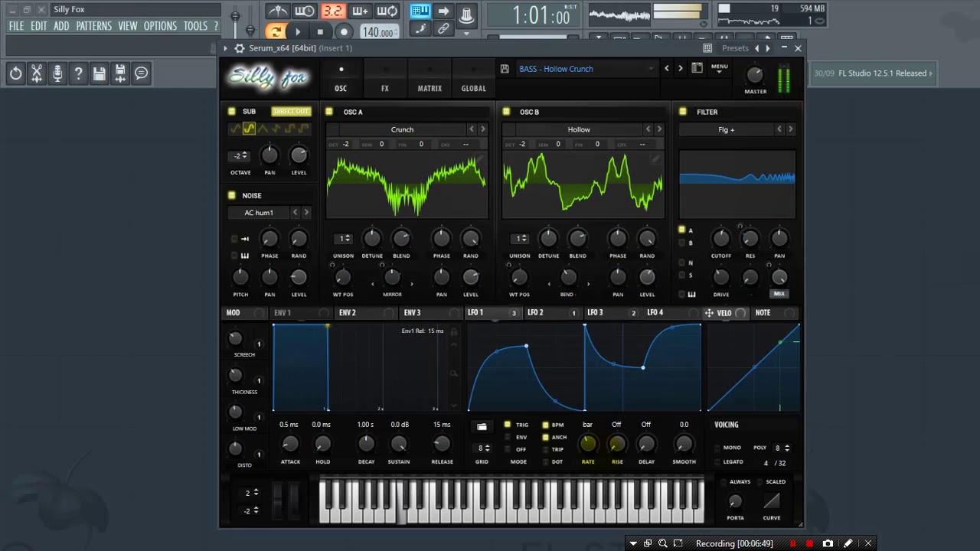Click the FL Studio undo history icon
Viewport: 980px width, 551px height.
[x=15, y=73]
